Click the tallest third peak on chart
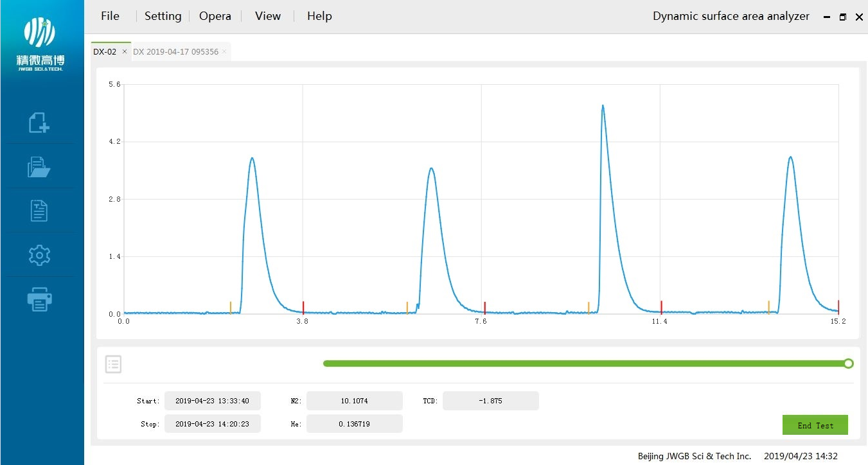The width and height of the screenshot is (868, 465). click(x=603, y=107)
